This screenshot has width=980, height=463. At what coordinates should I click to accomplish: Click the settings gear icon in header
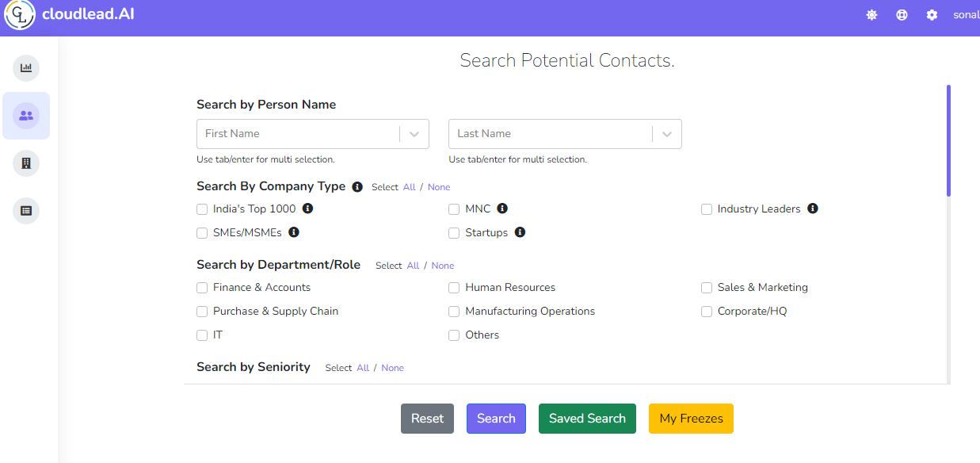pyautogui.click(x=932, y=15)
